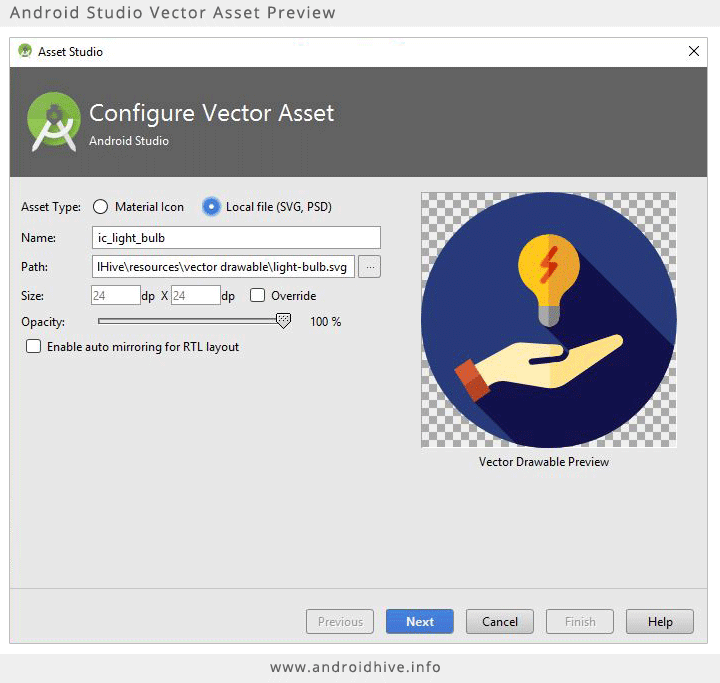Click the Configure Vector Asset heading
The image size is (720, 683).
pyautogui.click(x=211, y=113)
